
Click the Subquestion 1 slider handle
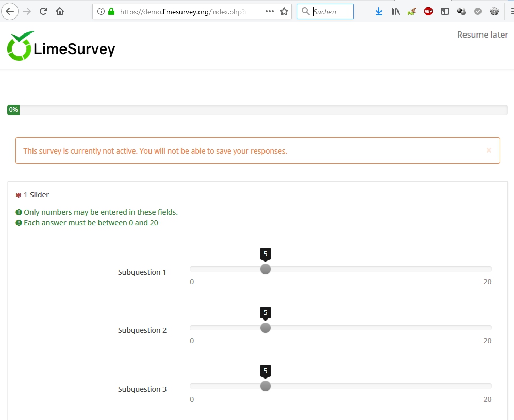coord(266,269)
